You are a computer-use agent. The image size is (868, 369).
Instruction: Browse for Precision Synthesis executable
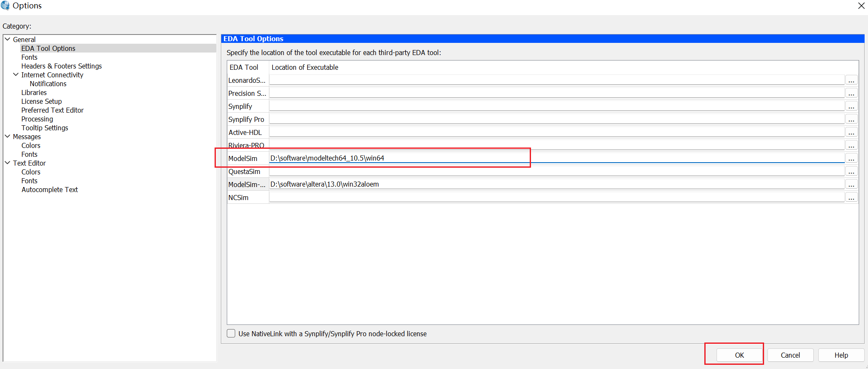click(x=851, y=93)
